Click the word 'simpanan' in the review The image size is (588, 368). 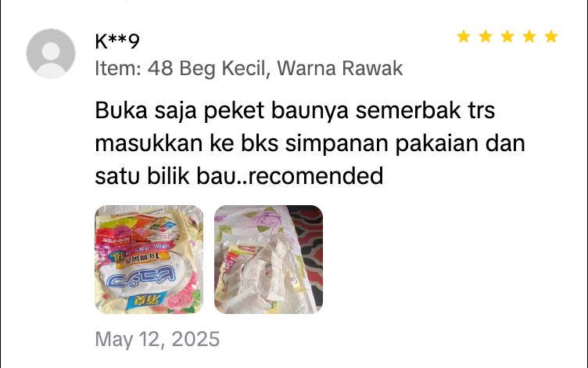coord(336,144)
